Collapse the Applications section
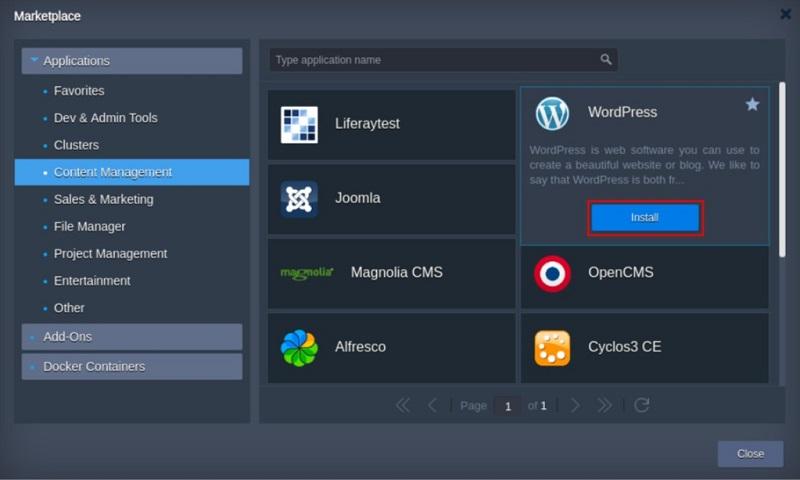The width and height of the screenshot is (800, 480). click(x=132, y=61)
